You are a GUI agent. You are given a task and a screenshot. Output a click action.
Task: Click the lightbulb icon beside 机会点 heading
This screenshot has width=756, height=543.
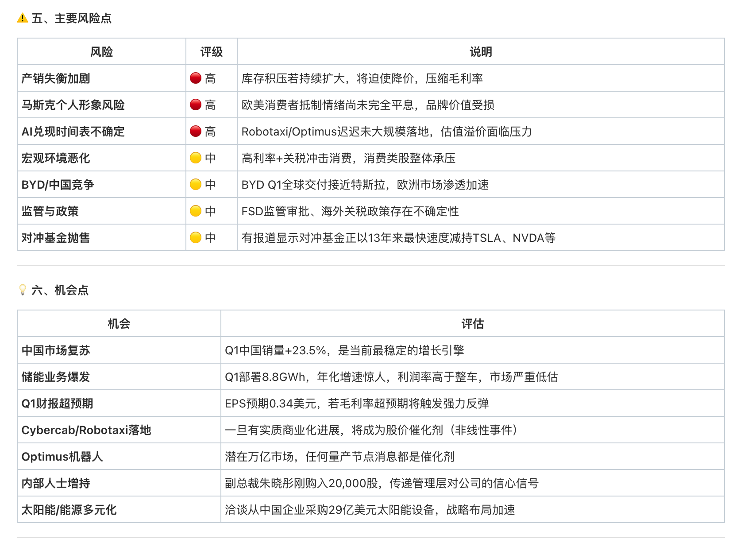coord(23,290)
